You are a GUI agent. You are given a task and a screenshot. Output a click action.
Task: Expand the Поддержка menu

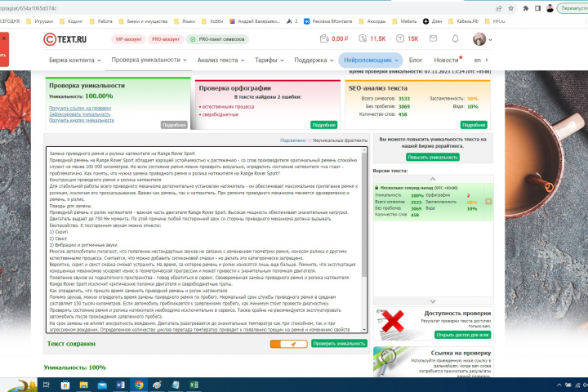tap(314, 60)
